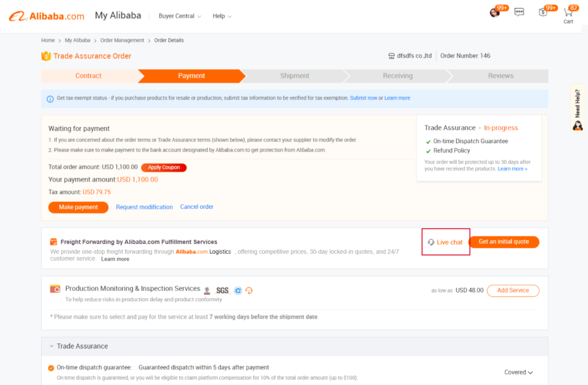This screenshot has width=588, height=385.
Task: Click the Cancel order link
Action: [197, 207]
